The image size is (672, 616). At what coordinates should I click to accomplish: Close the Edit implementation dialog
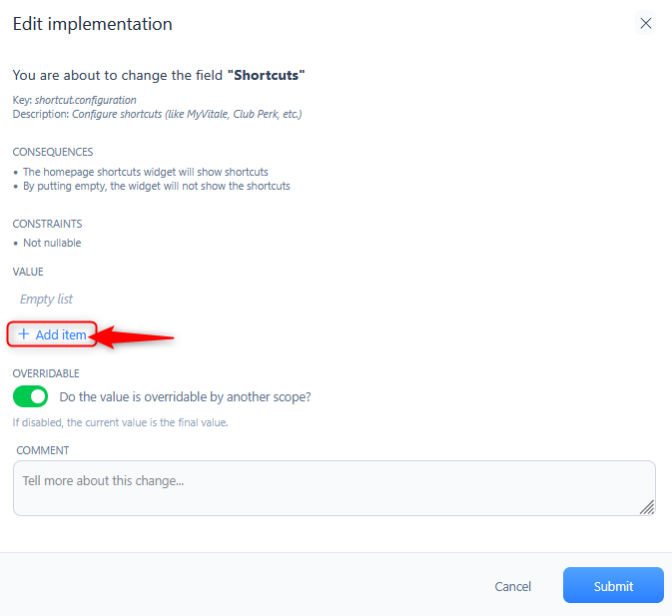point(645,23)
